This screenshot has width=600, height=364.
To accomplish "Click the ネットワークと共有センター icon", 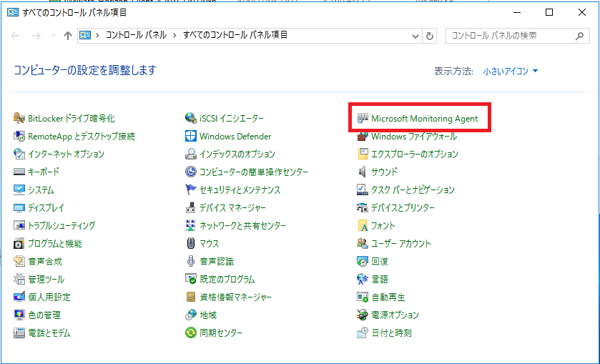I will pyautogui.click(x=190, y=225).
